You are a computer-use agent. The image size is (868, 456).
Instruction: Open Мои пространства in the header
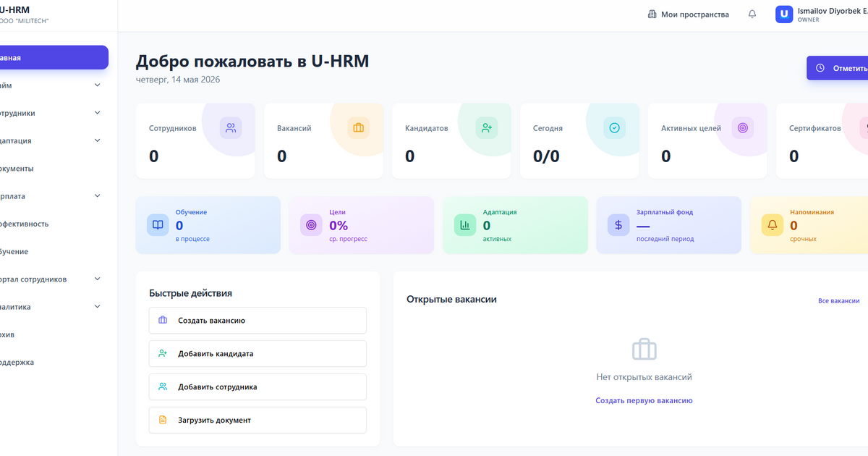tap(688, 14)
